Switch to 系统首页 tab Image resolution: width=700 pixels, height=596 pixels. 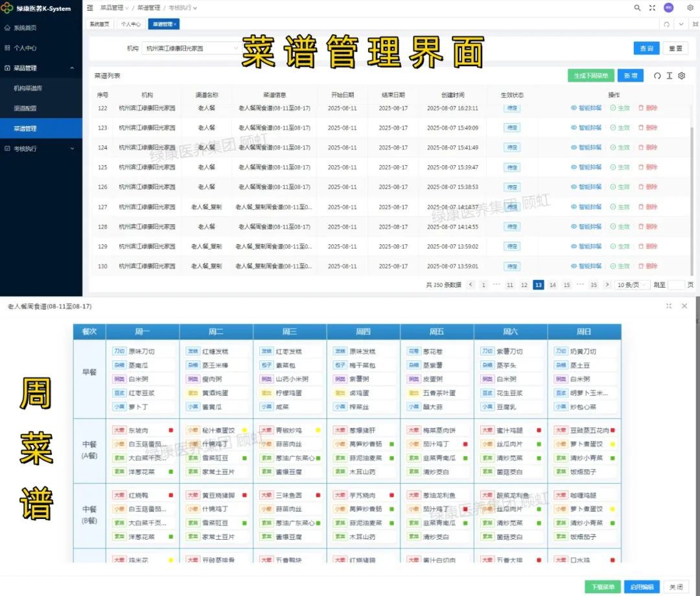tap(99, 24)
